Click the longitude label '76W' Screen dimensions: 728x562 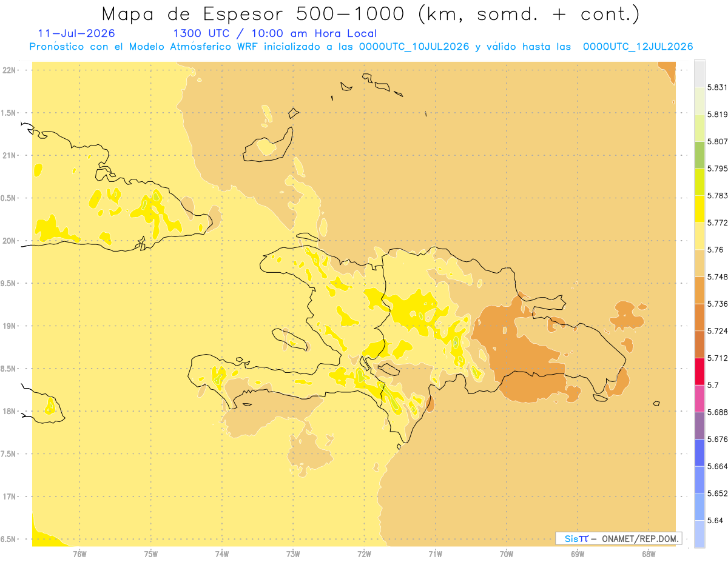[79, 554]
